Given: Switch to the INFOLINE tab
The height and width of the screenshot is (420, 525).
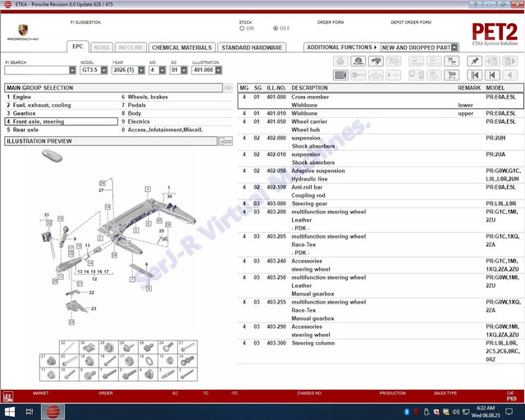Looking at the screenshot, I should 131,48.
